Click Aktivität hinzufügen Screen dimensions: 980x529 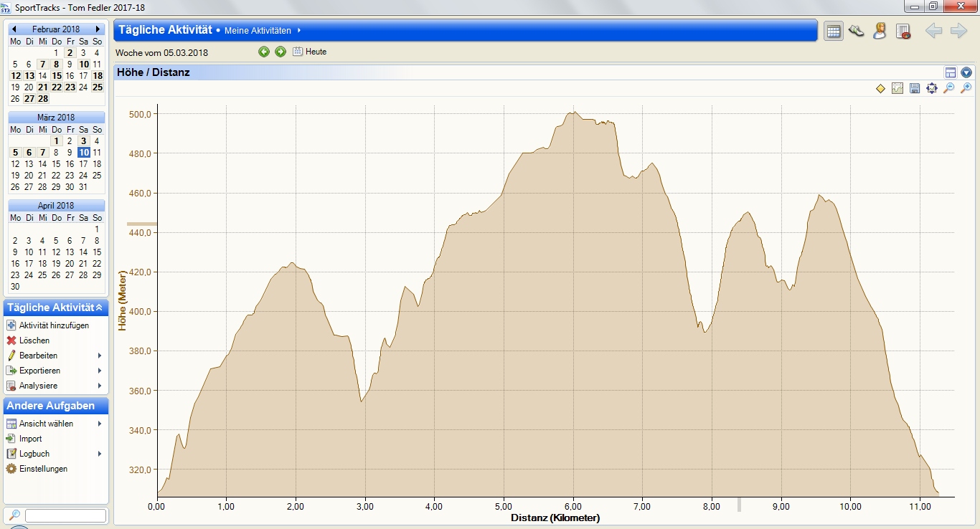coord(54,325)
